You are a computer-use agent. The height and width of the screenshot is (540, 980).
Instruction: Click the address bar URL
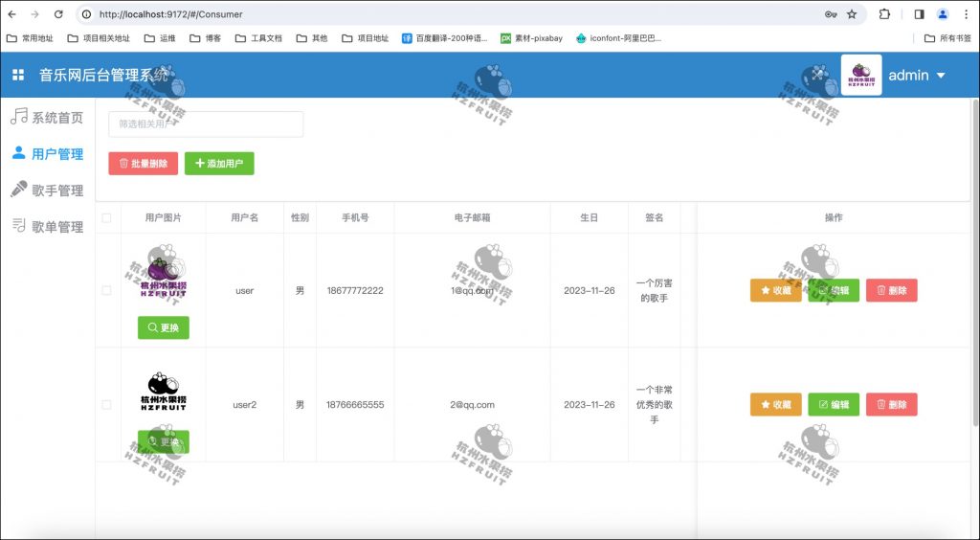(170, 14)
